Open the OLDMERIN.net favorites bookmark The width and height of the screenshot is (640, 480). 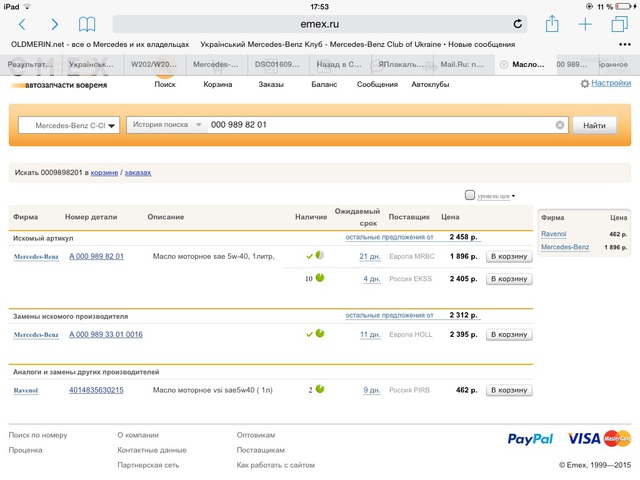tap(100, 44)
